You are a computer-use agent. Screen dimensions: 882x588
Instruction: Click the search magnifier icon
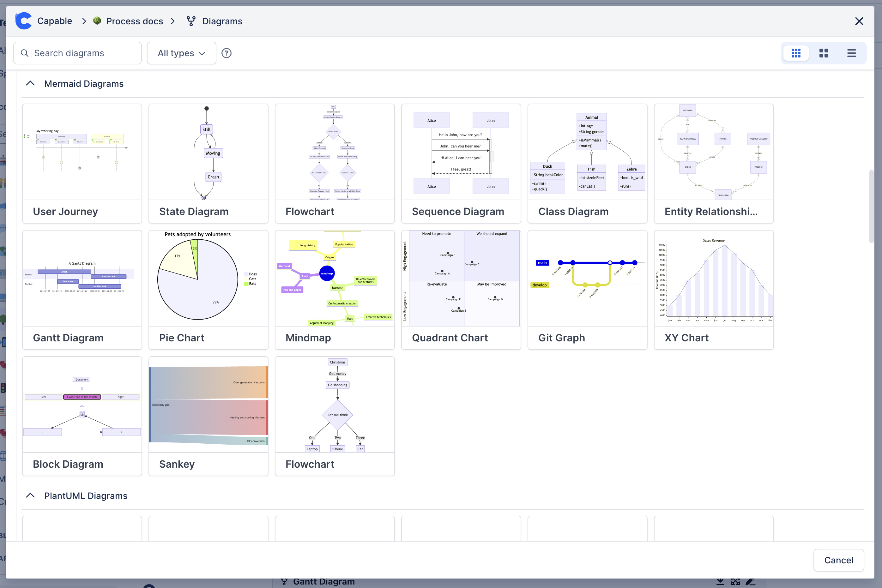coord(25,53)
